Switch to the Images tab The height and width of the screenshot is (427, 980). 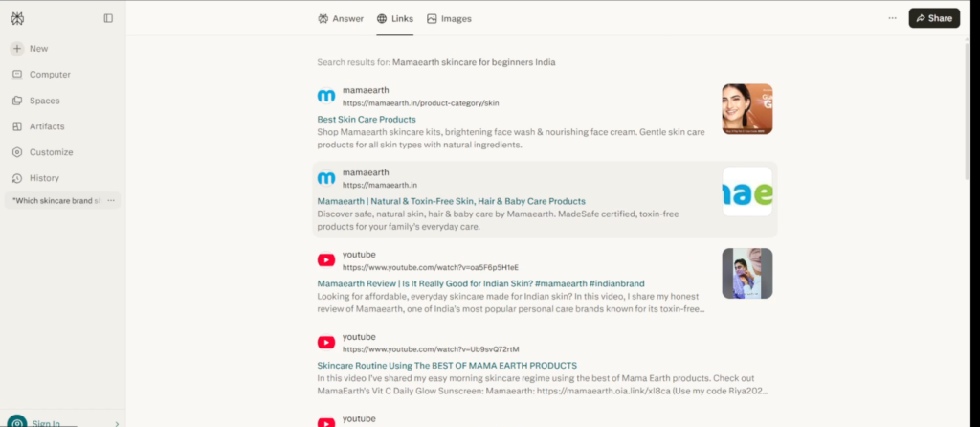(449, 19)
